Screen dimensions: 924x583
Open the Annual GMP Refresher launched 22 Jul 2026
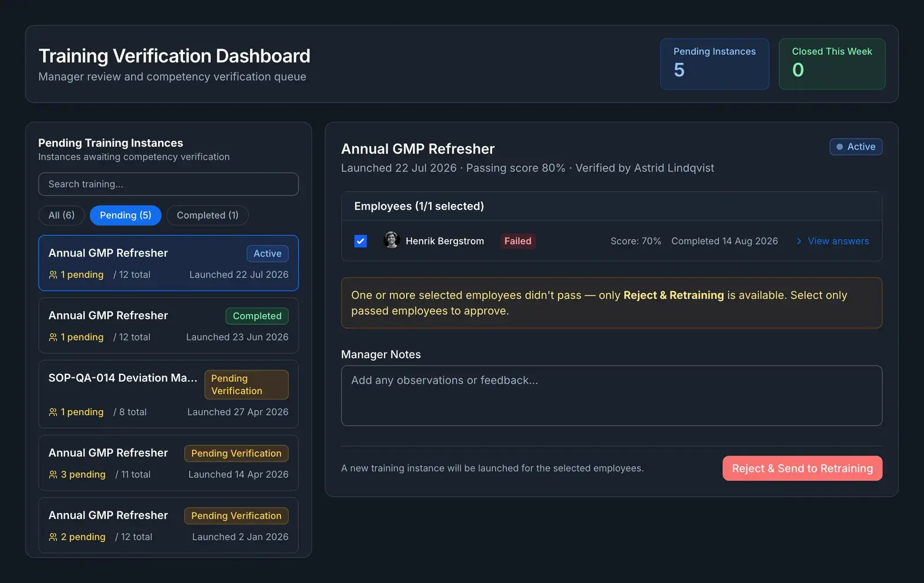(168, 263)
